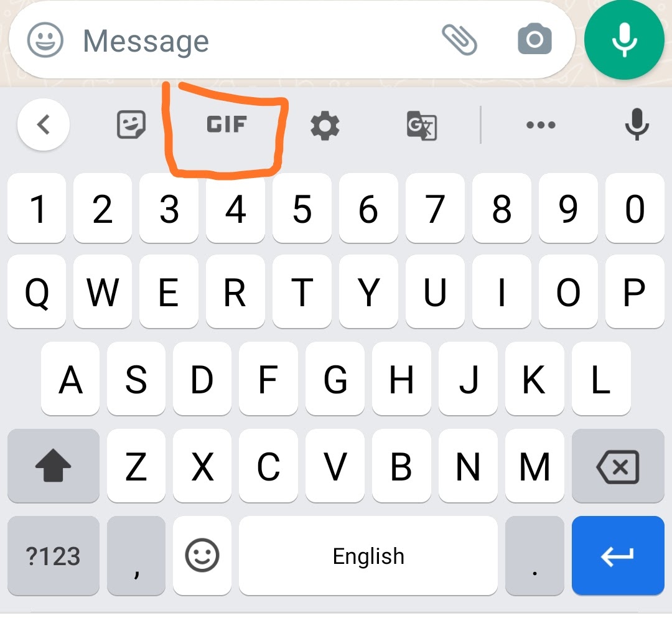Expand more options three-dots menu
This screenshot has width=672, height=628.
tap(541, 125)
